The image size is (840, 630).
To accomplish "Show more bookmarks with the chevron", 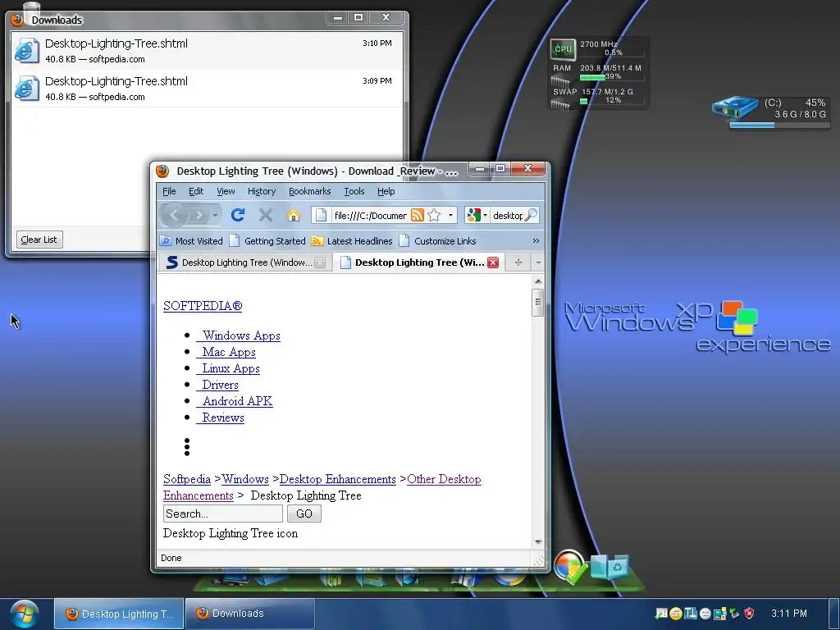I will [x=536, y=241].
